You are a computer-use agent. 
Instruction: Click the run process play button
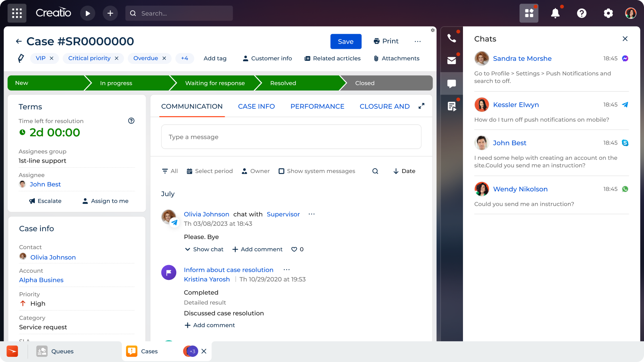(88, 13)
